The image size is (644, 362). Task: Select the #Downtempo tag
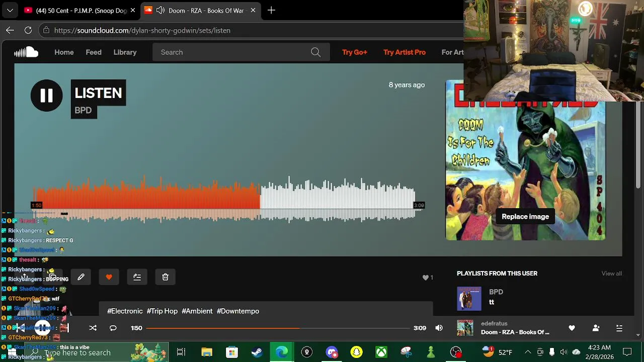pyautogui.click(x=238, y=311)
